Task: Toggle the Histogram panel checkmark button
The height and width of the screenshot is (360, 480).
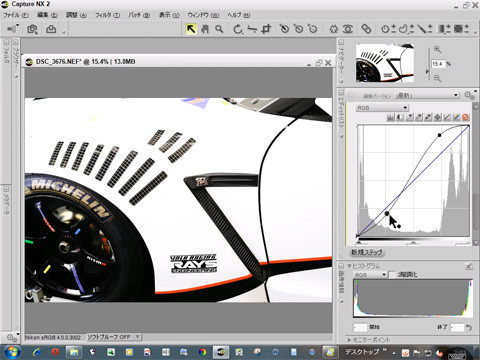Action: [x=469, y=266]
